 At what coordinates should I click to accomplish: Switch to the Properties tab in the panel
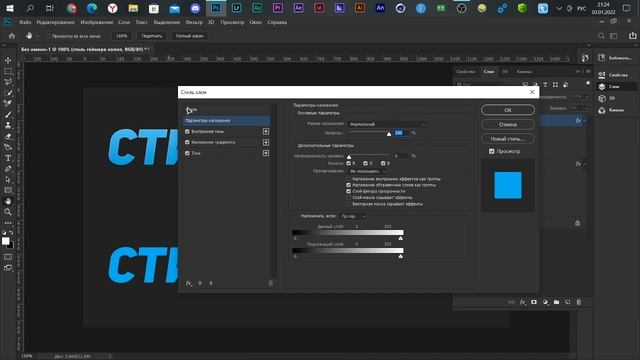[466, 72]
